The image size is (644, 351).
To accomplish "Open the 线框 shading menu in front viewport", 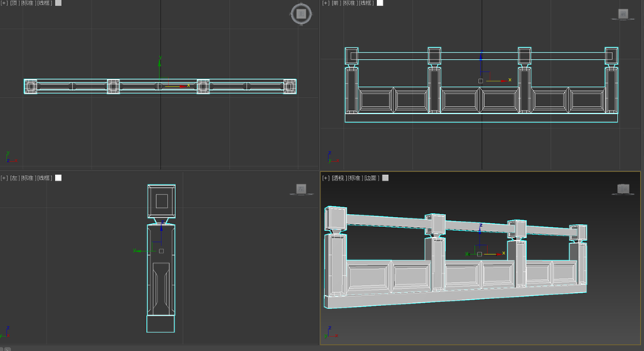I will 366,3.
